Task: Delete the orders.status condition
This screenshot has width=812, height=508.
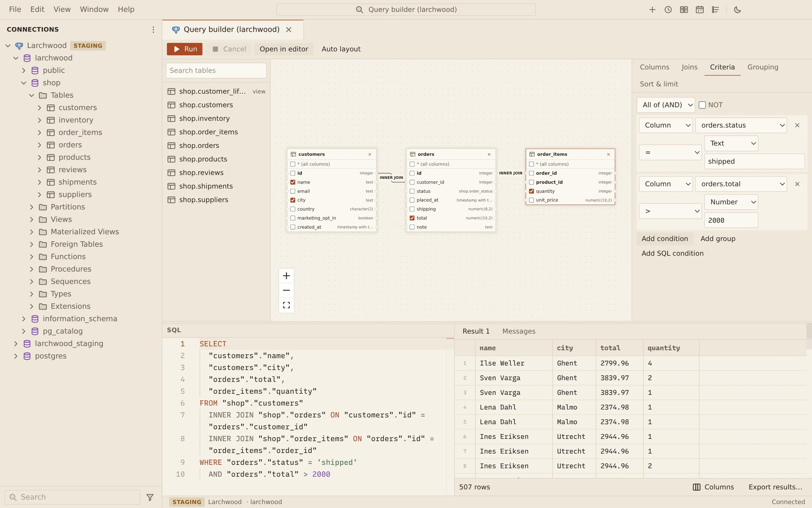Action: click(x=797, y=125)
